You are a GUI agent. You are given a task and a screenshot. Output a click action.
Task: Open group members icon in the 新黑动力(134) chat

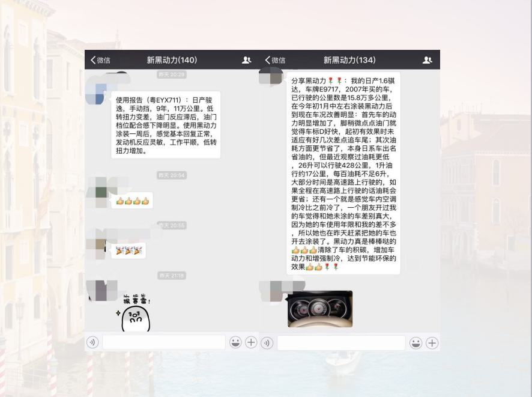pos(427,60)
